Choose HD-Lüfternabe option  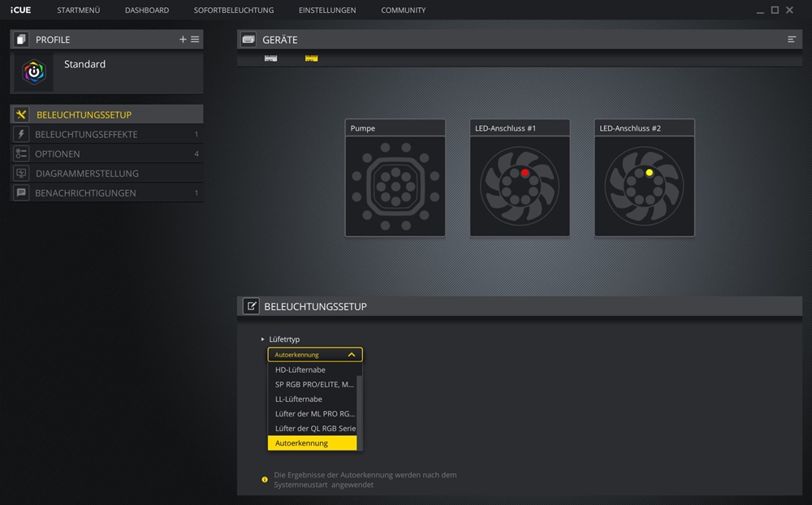(x=313, y=369)
